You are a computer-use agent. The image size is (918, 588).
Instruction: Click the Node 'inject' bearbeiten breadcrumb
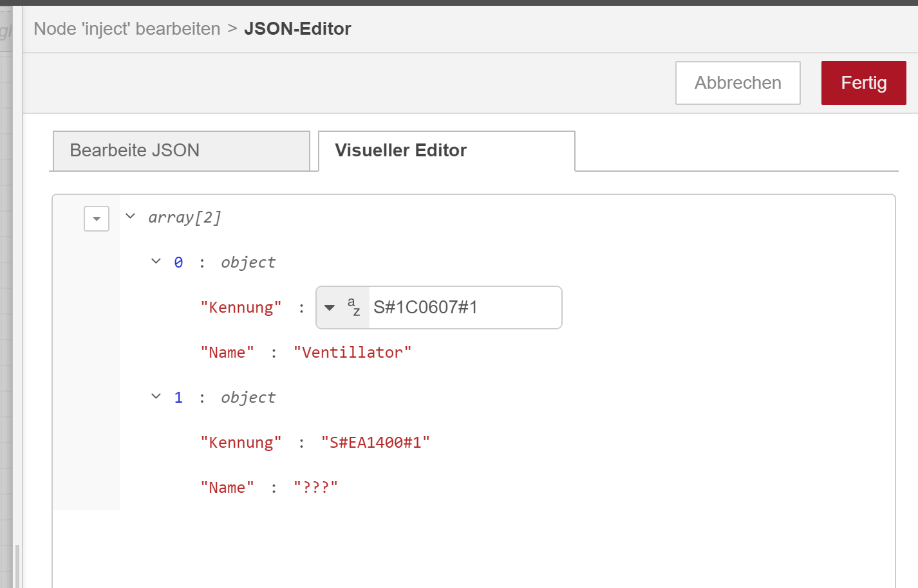pyautogui.click(x=127, y=29)
